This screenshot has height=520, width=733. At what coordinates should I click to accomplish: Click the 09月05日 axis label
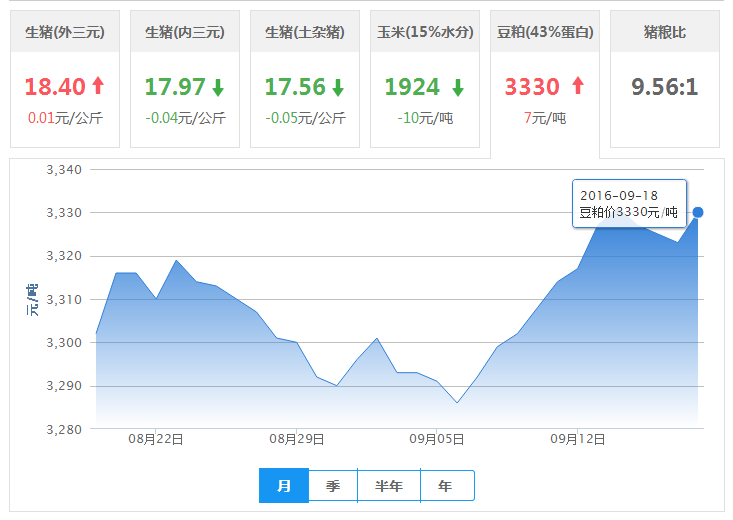click(x=437, y=439)
